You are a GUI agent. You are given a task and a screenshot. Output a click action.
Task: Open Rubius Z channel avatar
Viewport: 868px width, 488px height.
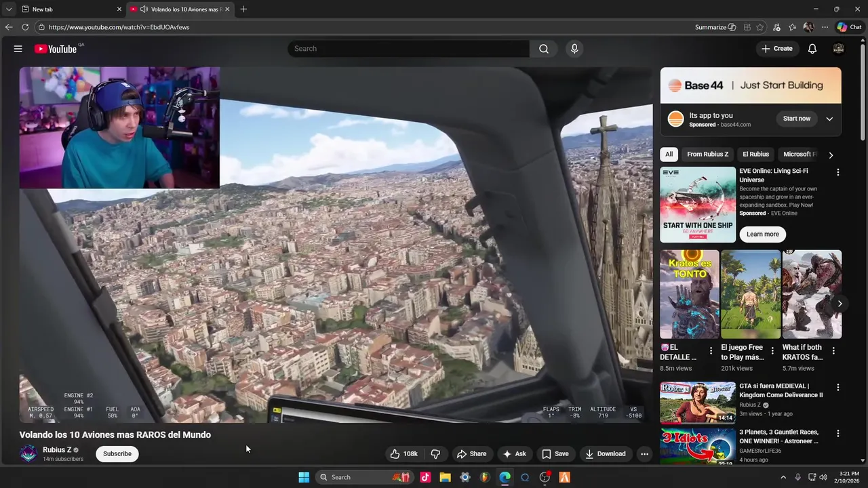click(x=28, y=454)
